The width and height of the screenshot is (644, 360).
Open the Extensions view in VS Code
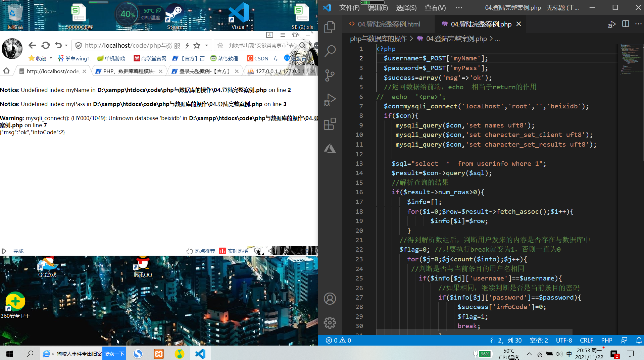click(330, 124)
